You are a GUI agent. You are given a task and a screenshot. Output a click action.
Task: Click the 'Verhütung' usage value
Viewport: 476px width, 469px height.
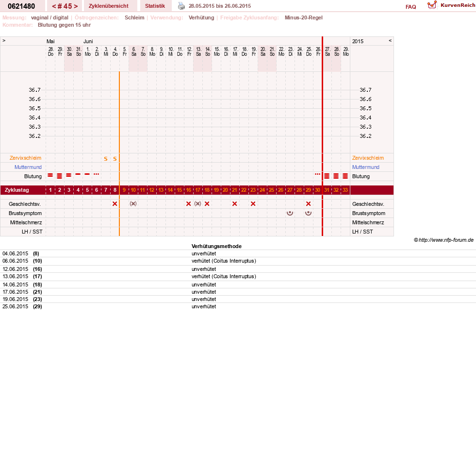click(x=201, y=17)
